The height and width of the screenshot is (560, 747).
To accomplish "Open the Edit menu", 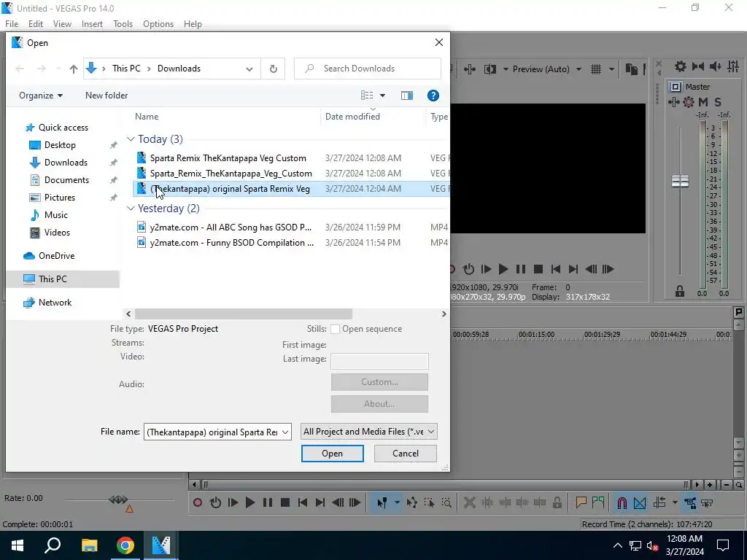I will pos(36,24).
